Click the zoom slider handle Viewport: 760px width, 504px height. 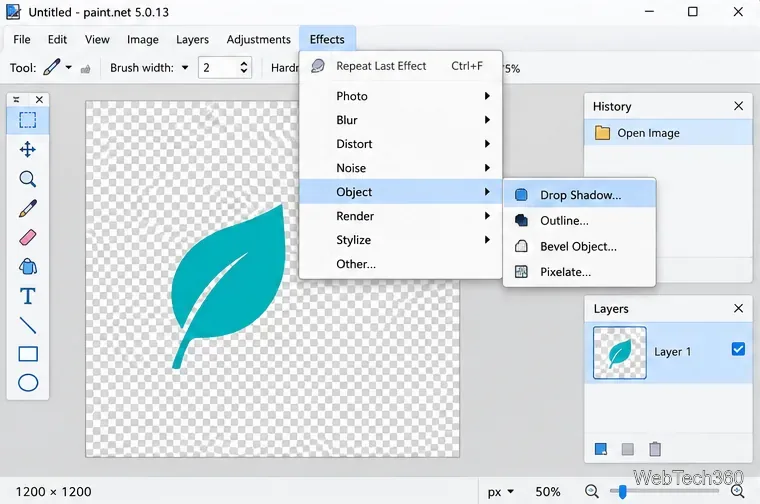(x=622, y=491)
